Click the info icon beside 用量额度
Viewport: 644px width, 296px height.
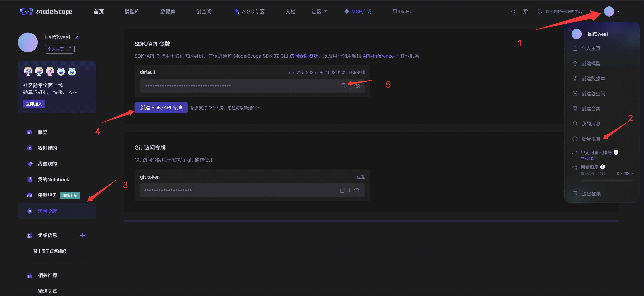pos(602,167)
